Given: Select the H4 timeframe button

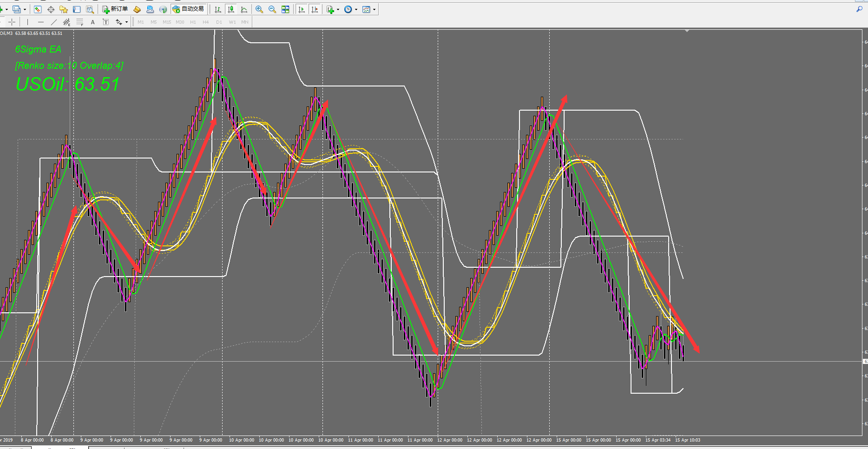Looking at the screenshot, I should coord(206,22).
